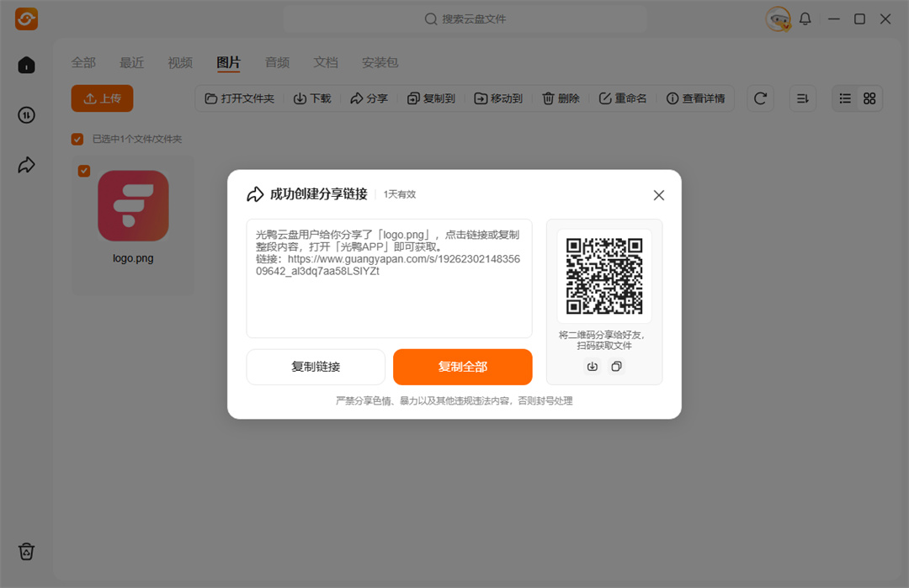Viewport: 909px width, 588px height.
Task: Open the recycle bin sidebar icon
Action: click(x=26, y=551)
